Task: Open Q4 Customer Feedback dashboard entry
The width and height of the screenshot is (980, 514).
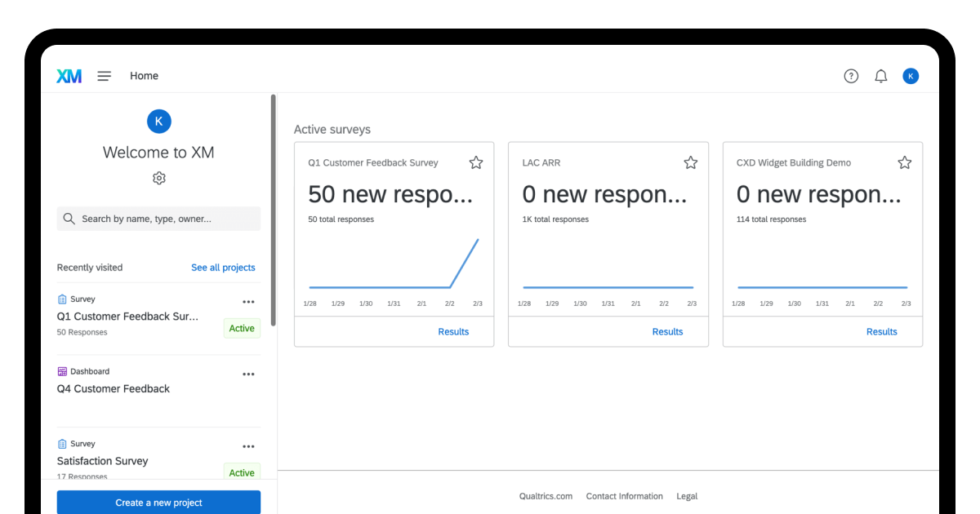Action: coord(114,389)
